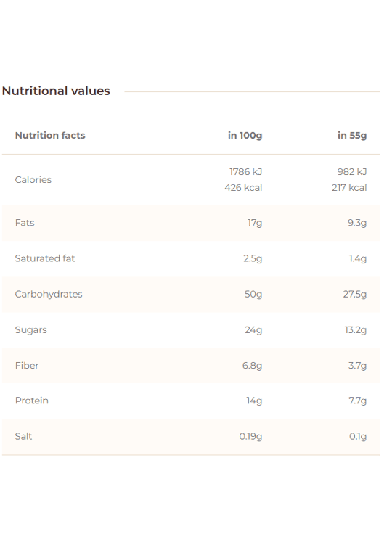The height and width of the screenshot is (537, 392).
Task: Select the 217 kcal value
Action: tap(349, 188)
